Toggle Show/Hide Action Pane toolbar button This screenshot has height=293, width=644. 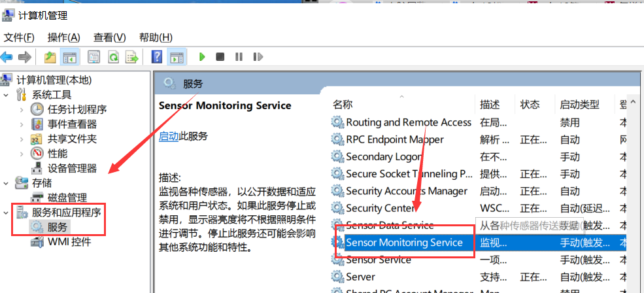(177, 58)
